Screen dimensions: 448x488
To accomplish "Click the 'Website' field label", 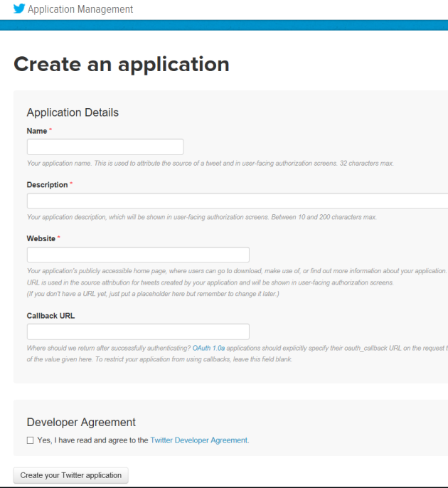I will click(x=41, y=239).
